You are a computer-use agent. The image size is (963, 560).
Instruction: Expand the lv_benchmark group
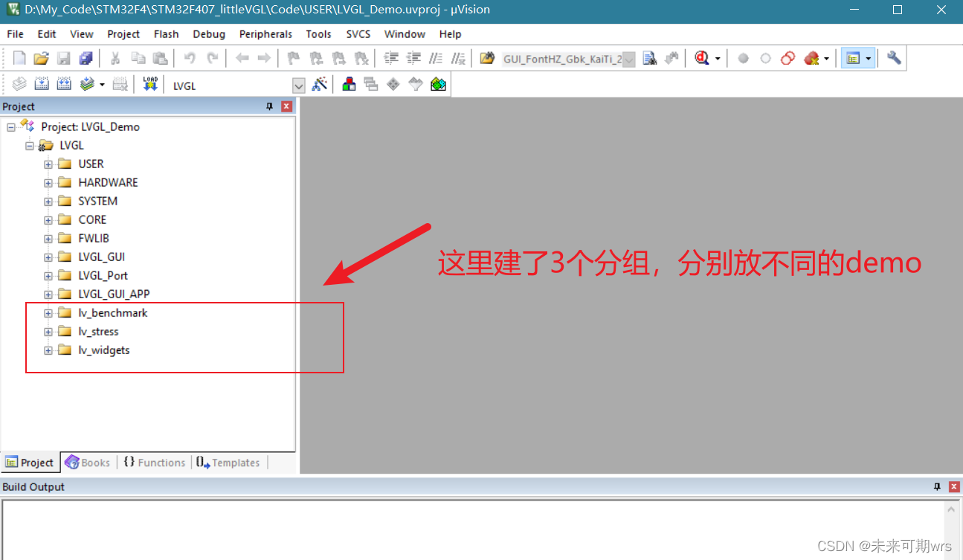pyautogui.click(x=48, y=312)
